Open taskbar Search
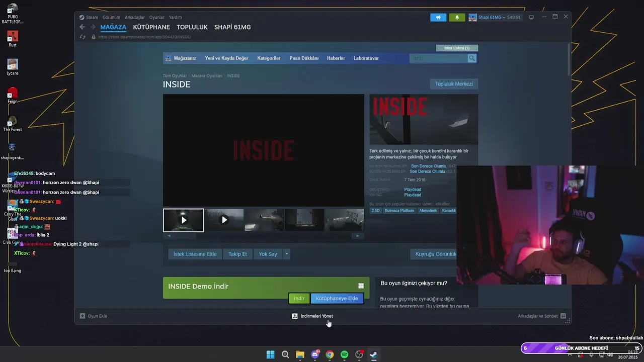Image resolution: width=644 pixels, height=362 pixels. pos(285,354)
